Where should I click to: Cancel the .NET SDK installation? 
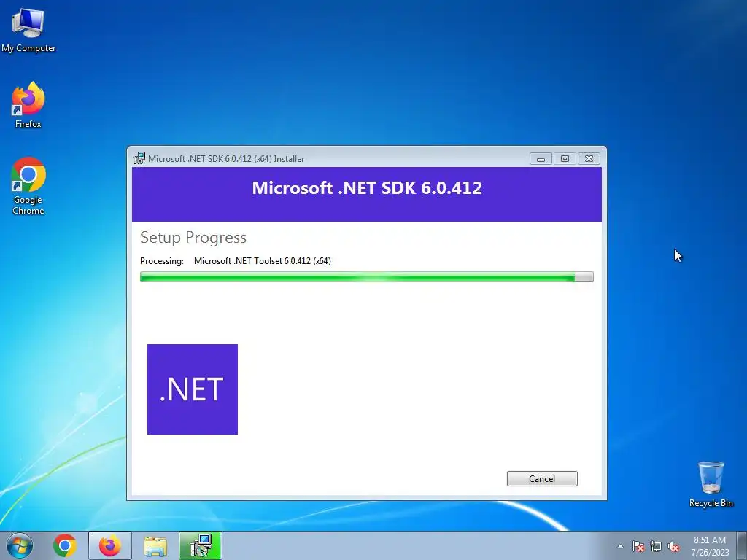pyautogui.click(x=542, y=478)
